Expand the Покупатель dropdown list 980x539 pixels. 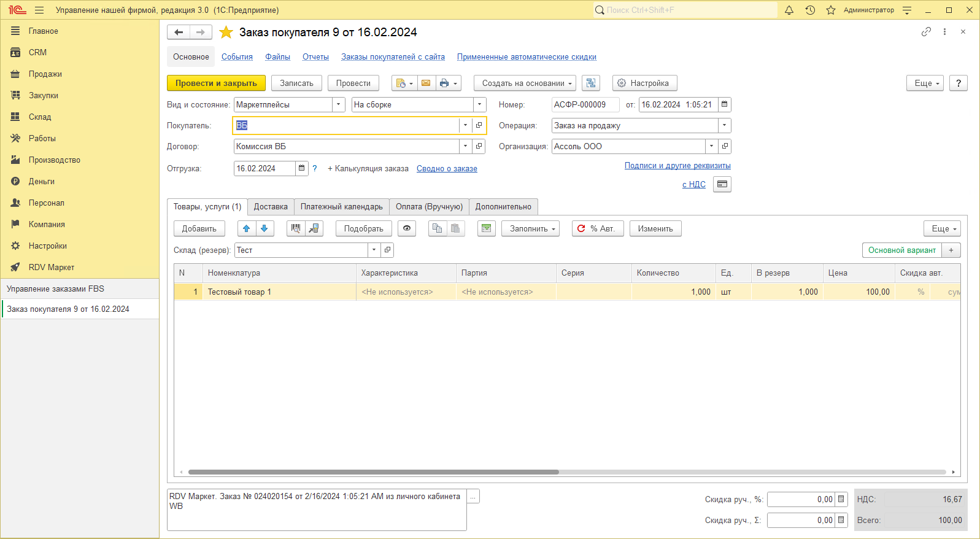click(x=465, y=125)
